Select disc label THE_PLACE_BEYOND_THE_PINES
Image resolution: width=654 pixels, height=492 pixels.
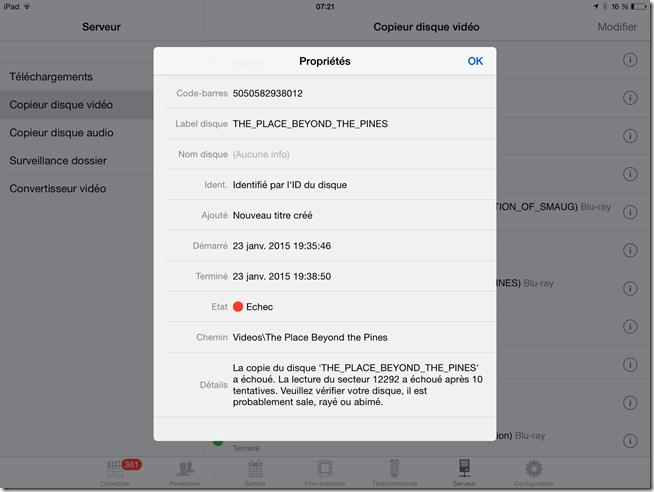pyautogui.click(x=310, y=124)
